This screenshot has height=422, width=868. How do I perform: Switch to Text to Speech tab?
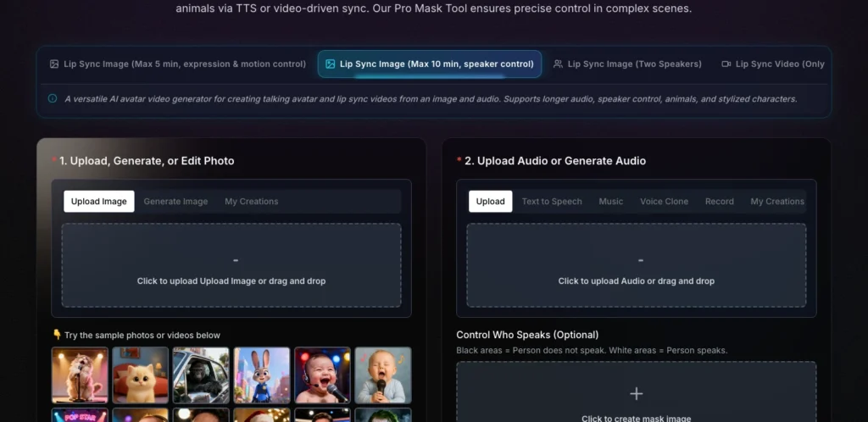[x=552, y=202]
